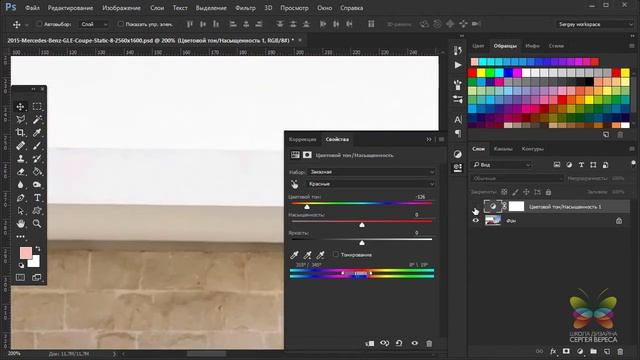Switch to the Коррекция tab
This screenshot has height=360, width=640.
point(302,140)
